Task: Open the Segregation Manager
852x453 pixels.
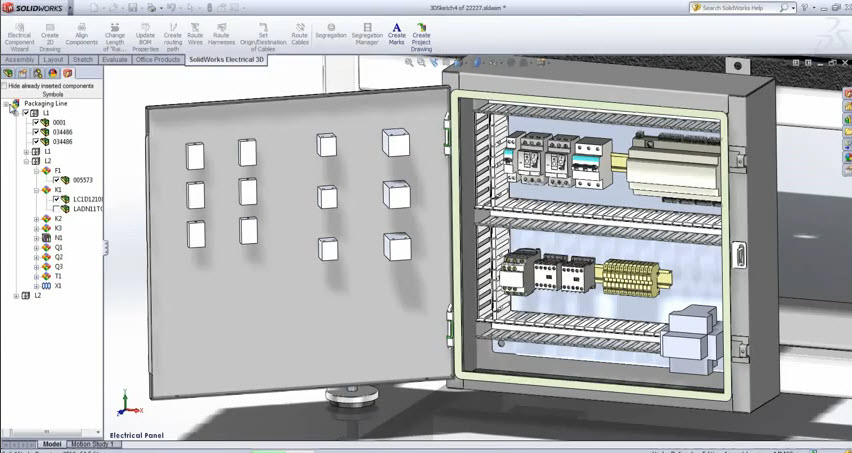Action: pos(367,36)
